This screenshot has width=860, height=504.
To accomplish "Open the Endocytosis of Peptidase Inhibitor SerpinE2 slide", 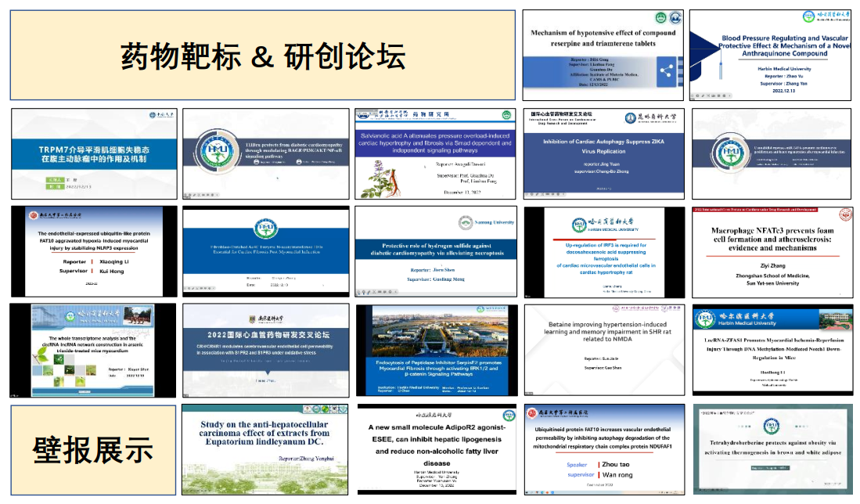I will pyautogui.click(x=435, y=349).
